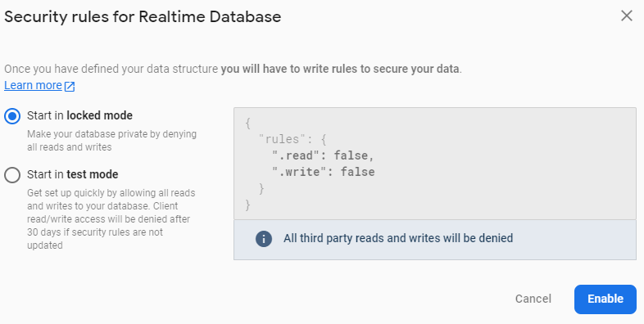The height and width of the screenshot is (324, 644).
Task: Open the Learn more link
Action: (x=33, y=85)
